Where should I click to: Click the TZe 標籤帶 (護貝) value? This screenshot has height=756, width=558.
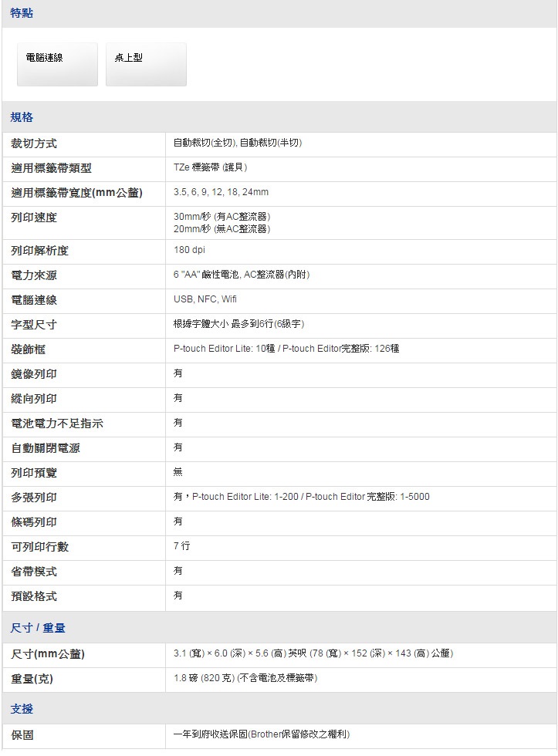point(210,167)
